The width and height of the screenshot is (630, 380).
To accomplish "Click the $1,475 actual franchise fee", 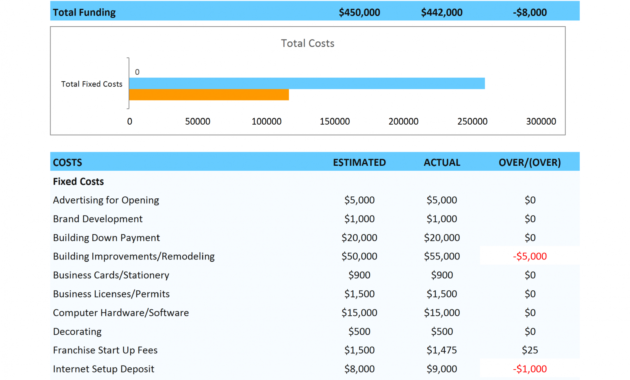I will click(x=442, y=350).
